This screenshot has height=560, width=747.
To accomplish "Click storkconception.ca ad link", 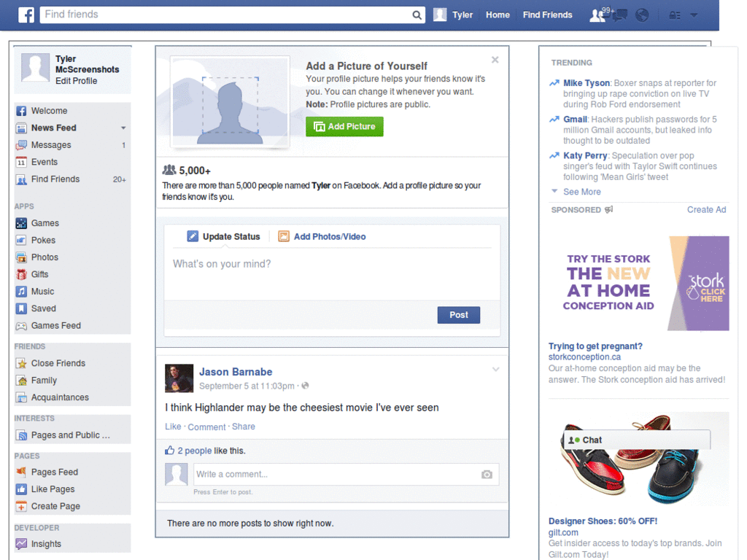I will [x=584, y=357].
